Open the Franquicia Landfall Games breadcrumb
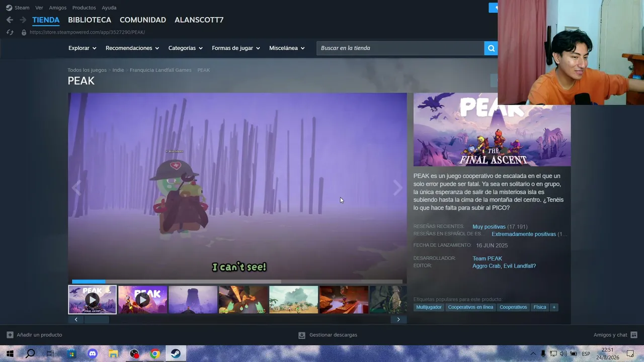644x362 pixels. tap(160, 70)
